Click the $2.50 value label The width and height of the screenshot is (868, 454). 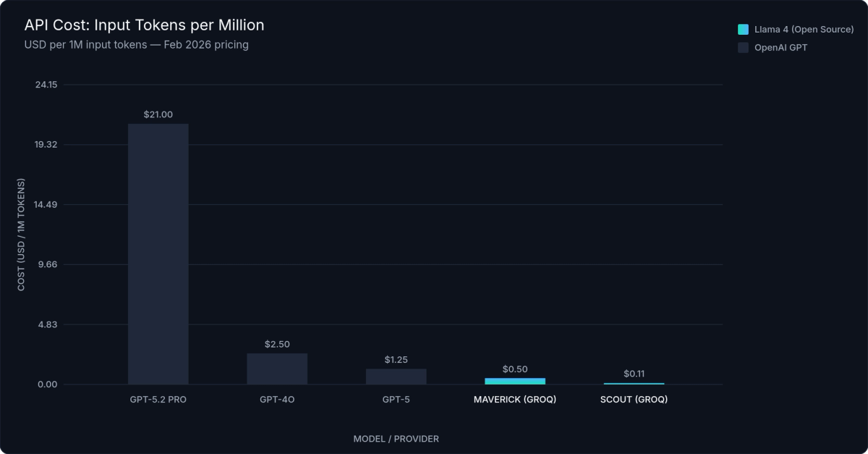click(277, 345)
